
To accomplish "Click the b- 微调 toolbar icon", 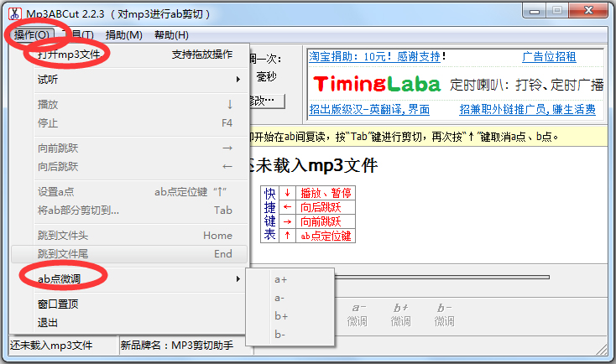I will pyautogui.click(x=444, y=315).
